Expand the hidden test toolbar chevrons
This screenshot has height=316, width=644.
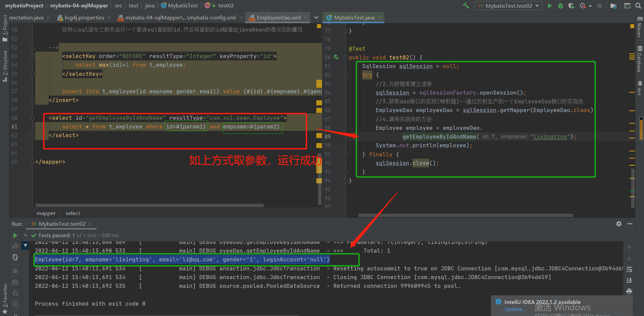25,235
